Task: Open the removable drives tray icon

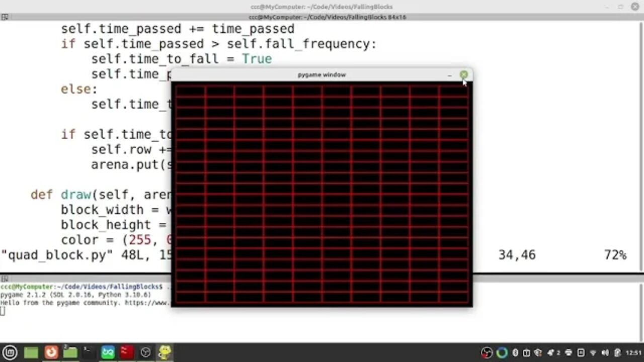Action: (527, 353)
